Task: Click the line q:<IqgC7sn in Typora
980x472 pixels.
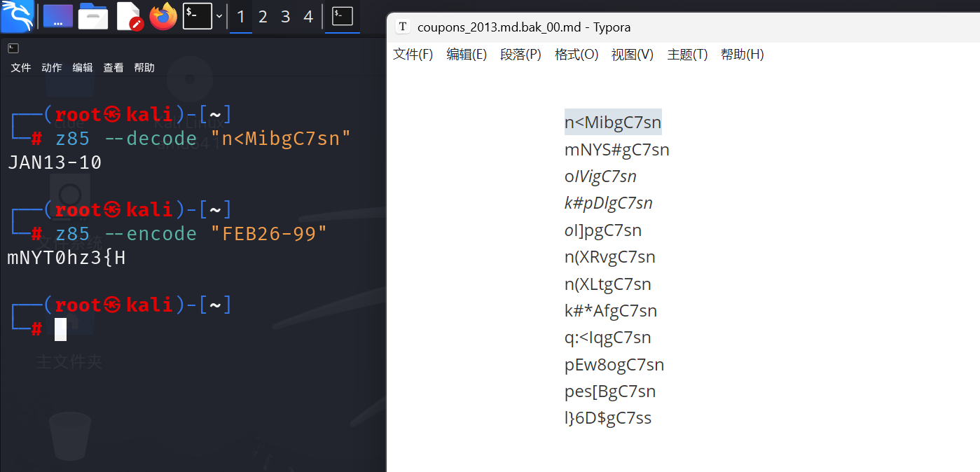Action: [608, 338]
